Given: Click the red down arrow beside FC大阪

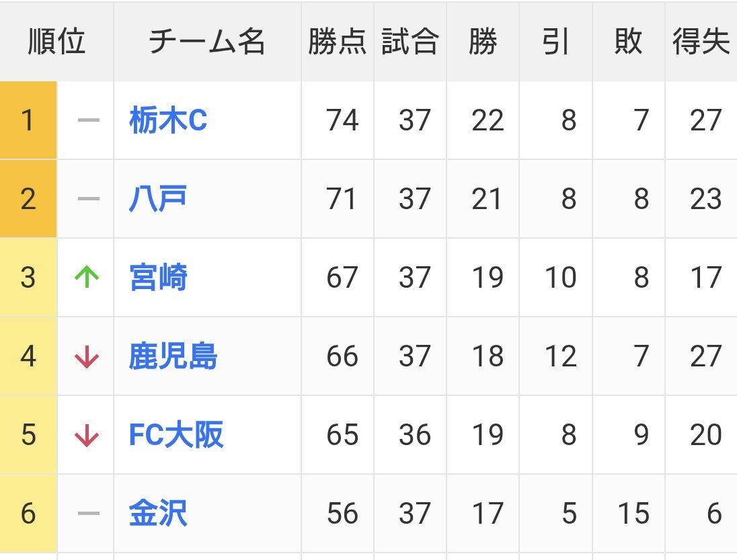Looking at the screenshot, I should click(87, 436).
